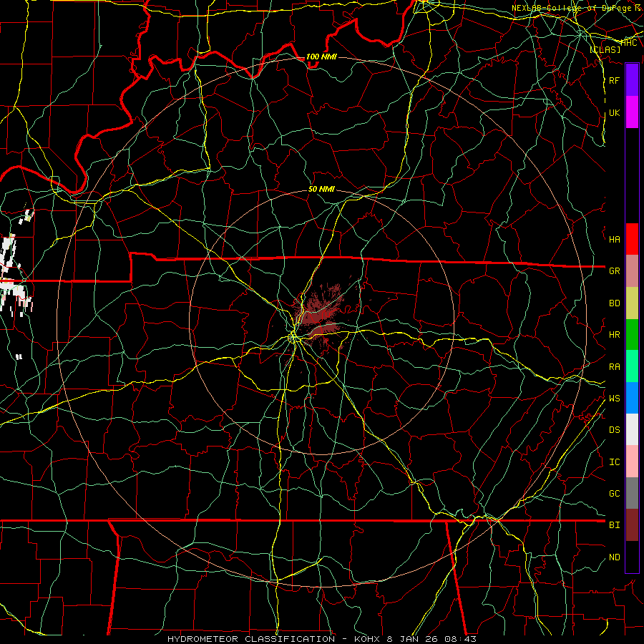
Task: Select the BD yellow legend block
Action: tap(632, 303)
